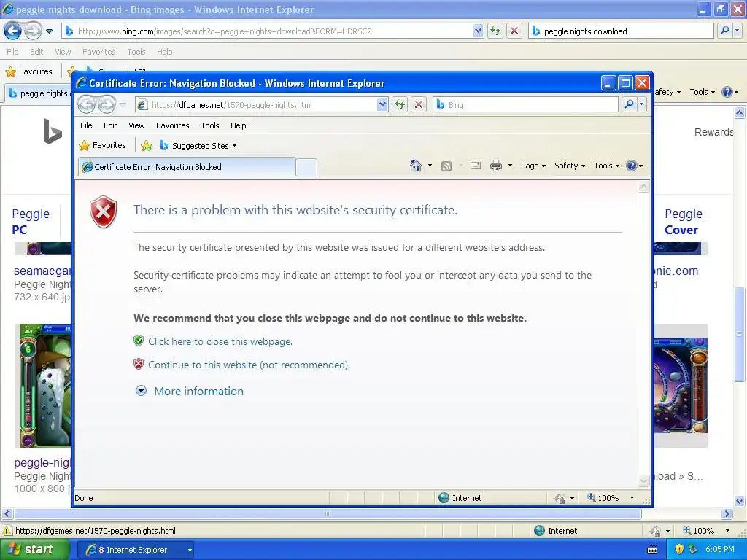The height and width of the screenshot is (560, 747).
Task: Click the search magnifier in the Bing images window
Action: [x=724, y=31]
